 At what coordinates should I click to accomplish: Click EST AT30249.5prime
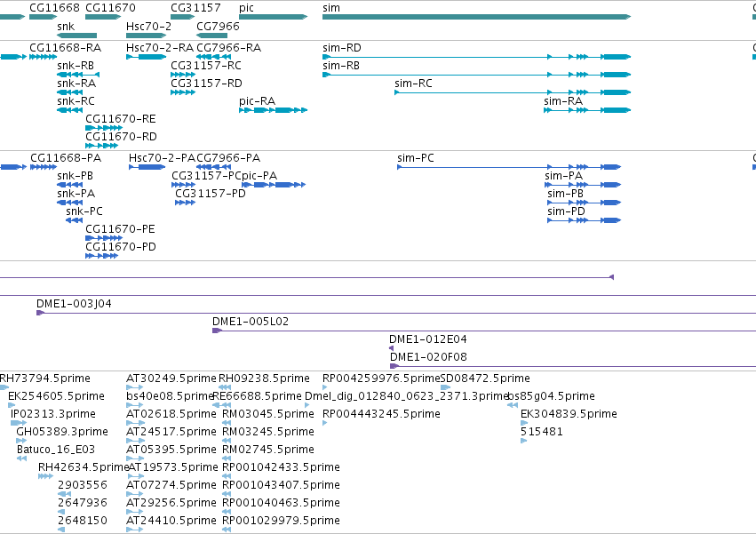(x=134, y=387)
